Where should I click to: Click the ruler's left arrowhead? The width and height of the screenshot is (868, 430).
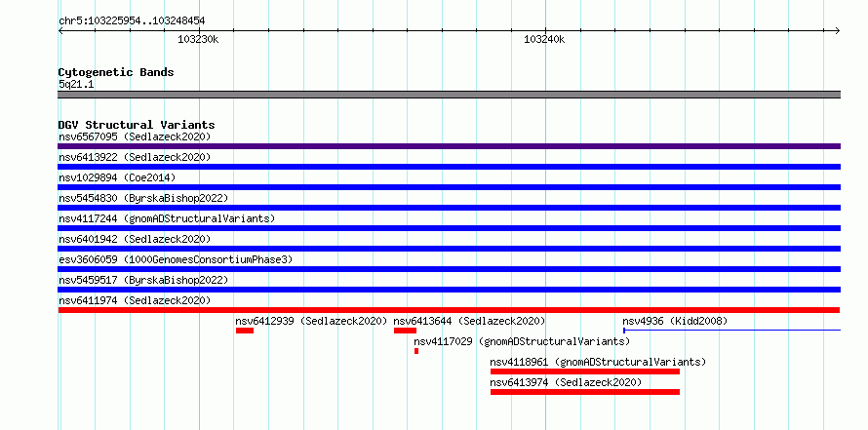click(60, 30)
